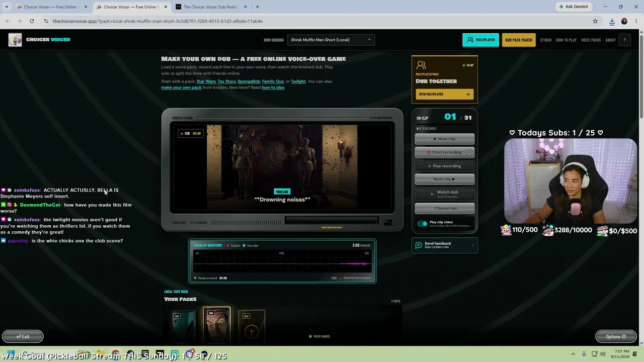Image resolution: width=644 pixels, height=362 pixels.
Task: Click the question mark help icon
Action: [624, 40]
